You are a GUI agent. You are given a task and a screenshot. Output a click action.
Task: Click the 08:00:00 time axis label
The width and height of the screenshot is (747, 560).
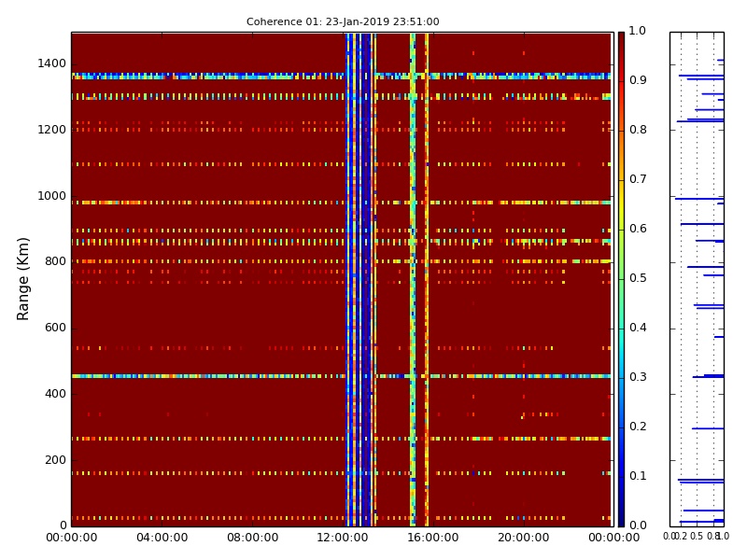[x=252, y=538]
